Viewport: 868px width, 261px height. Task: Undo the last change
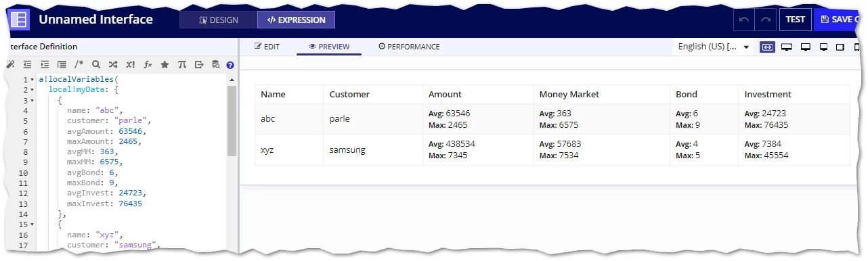(x=744, y=20)
